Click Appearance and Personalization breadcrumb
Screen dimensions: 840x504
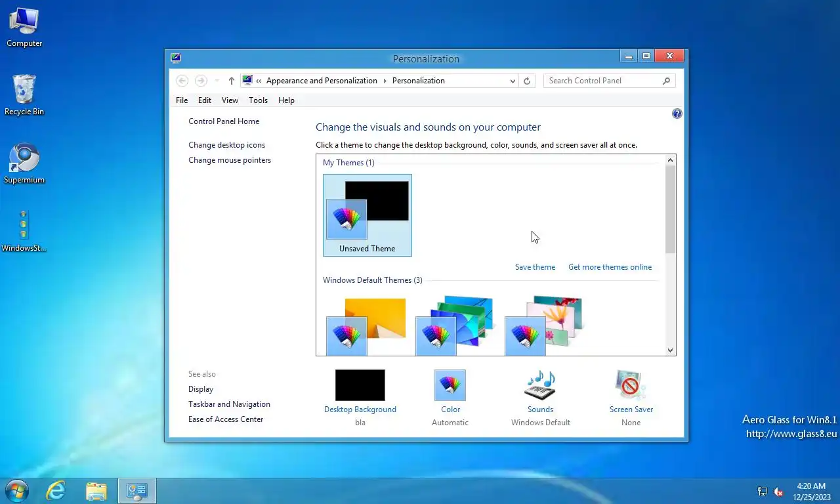coord(322,81)
